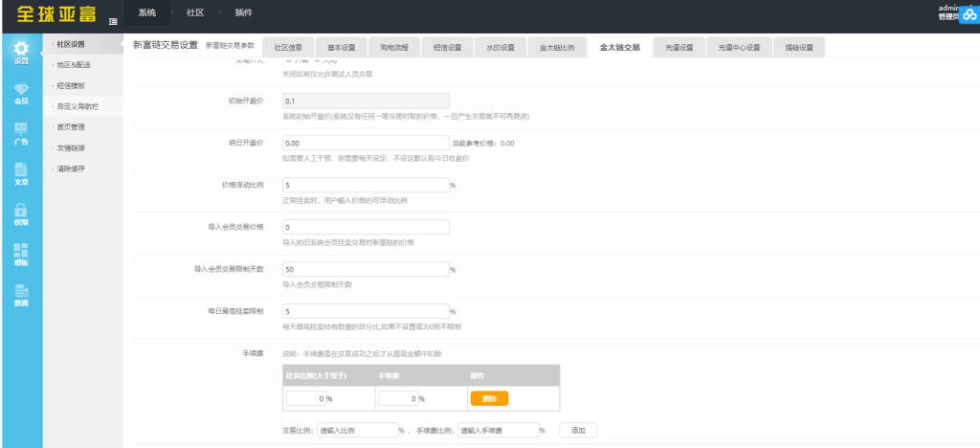Open the 数据 database icon section

(x=21, y=295)
